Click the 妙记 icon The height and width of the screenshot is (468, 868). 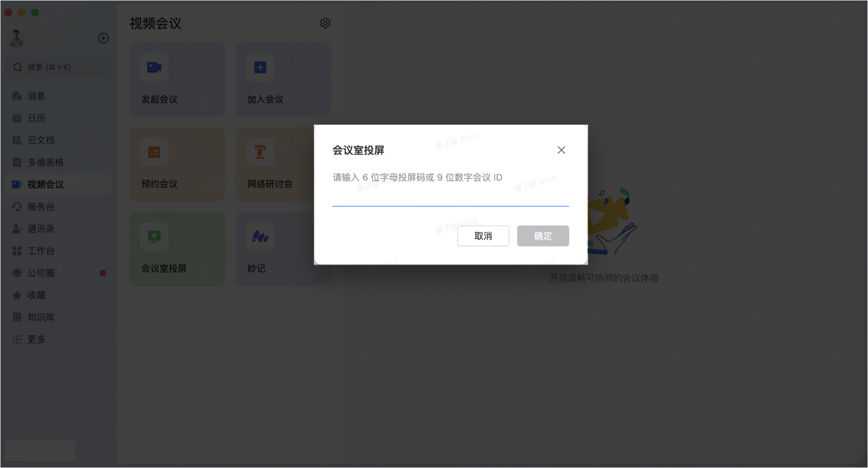(x=260, y=236)
